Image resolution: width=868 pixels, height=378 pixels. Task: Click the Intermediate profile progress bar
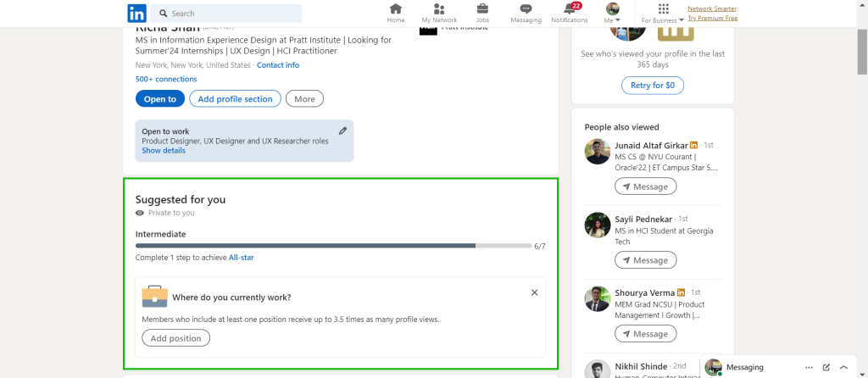[334, 245]
